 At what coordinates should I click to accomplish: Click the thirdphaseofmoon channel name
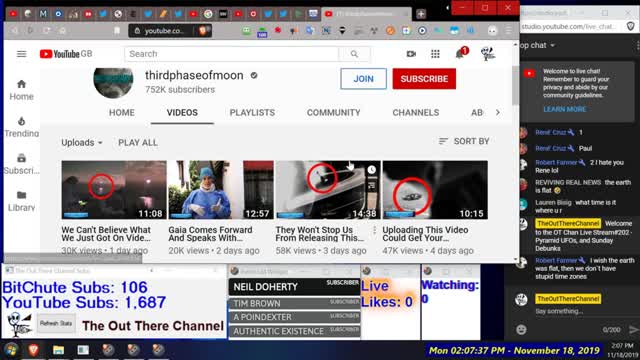point(194,76)
